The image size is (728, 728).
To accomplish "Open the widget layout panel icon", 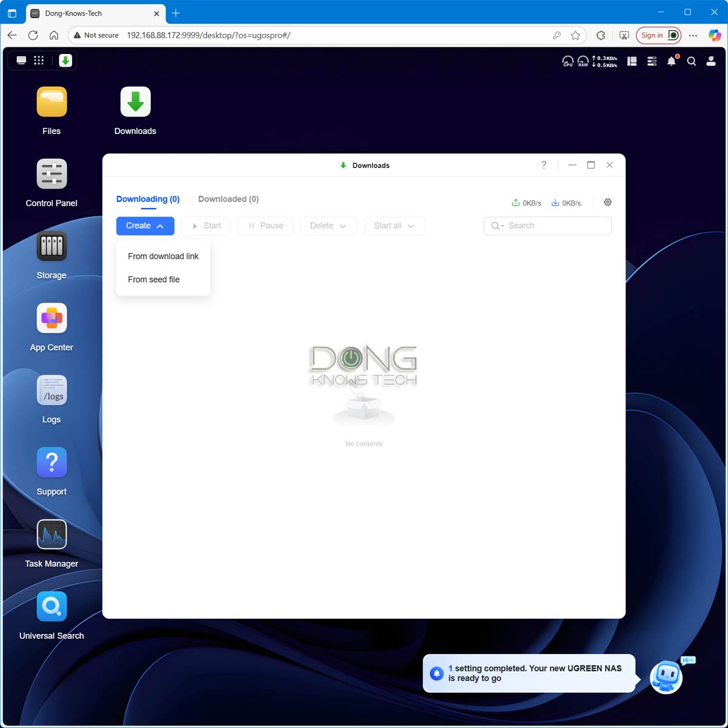I will click(632, 61).
